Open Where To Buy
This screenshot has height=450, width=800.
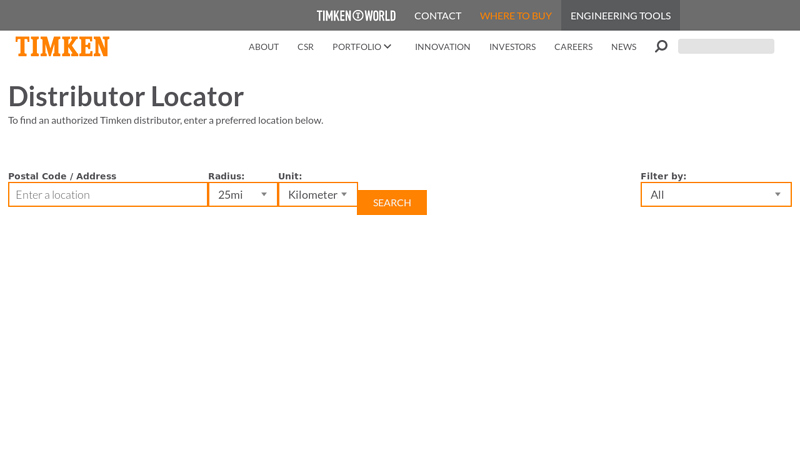click(x=516, y=16)
